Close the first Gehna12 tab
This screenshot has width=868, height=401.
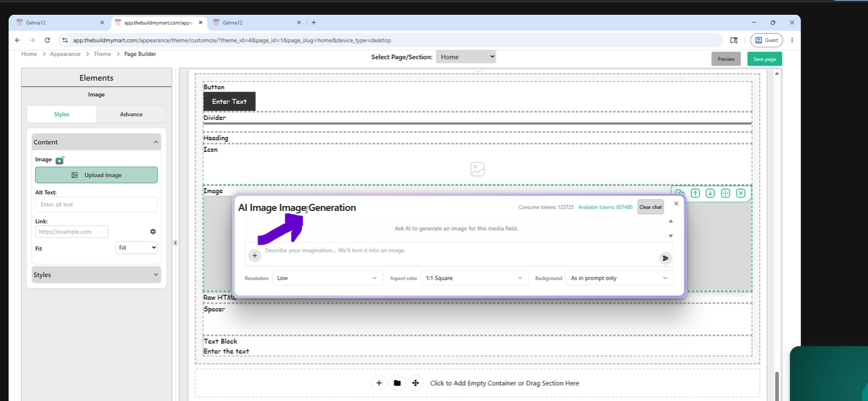pyautogui.click(x=102, y=23)
